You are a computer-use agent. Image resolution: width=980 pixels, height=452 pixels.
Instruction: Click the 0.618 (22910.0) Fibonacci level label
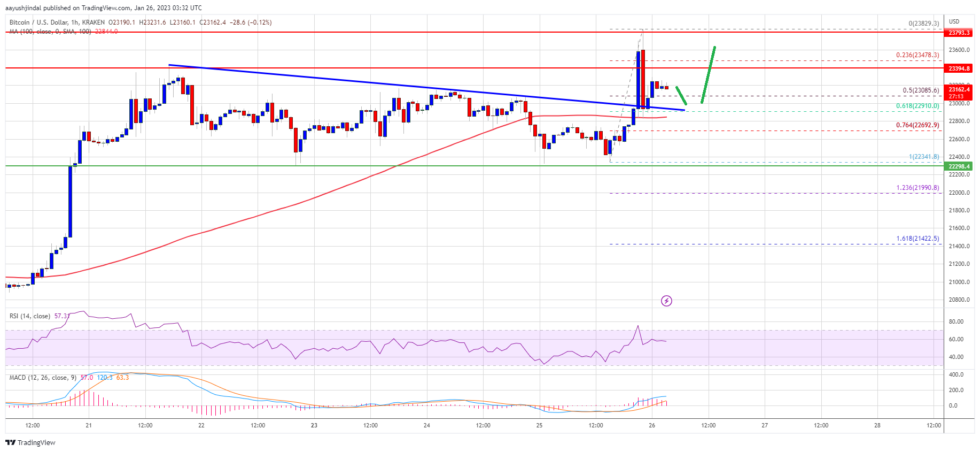click(x=917, y=106)
